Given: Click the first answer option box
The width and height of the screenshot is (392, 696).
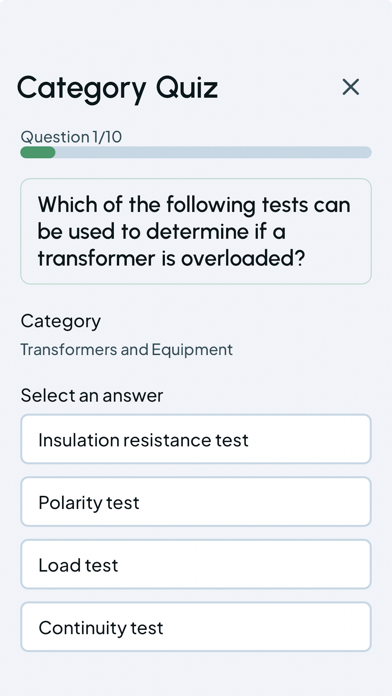Looking at the screenshot, I should [196, 439].
